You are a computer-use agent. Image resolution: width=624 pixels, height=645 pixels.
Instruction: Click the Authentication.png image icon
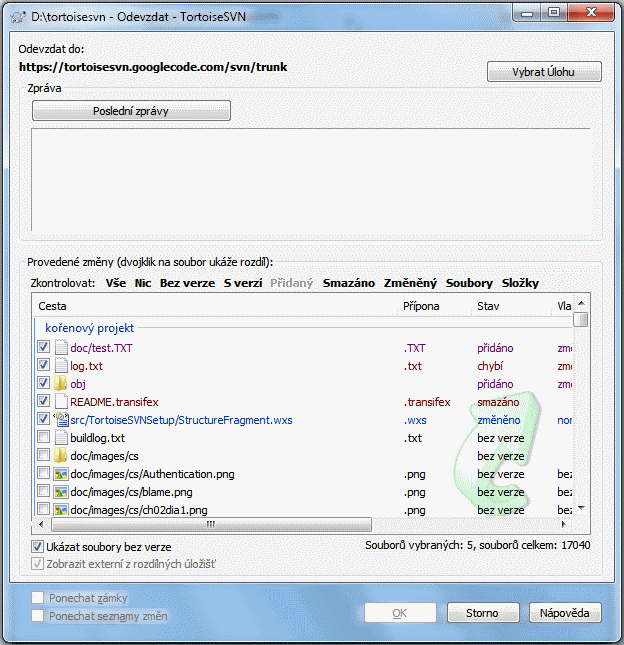(61, 474)
